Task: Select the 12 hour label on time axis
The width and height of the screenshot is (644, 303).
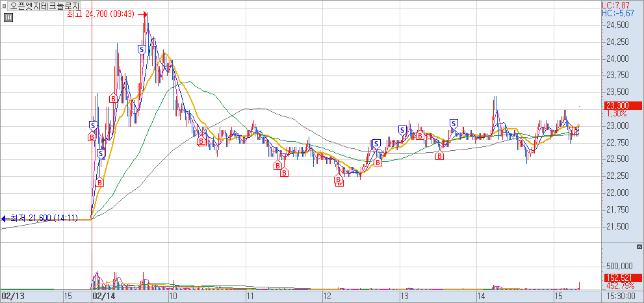Action: tap(328, 296)
